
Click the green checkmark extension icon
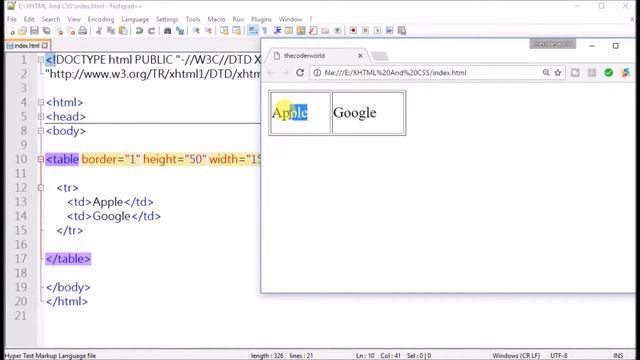(609, 73)
